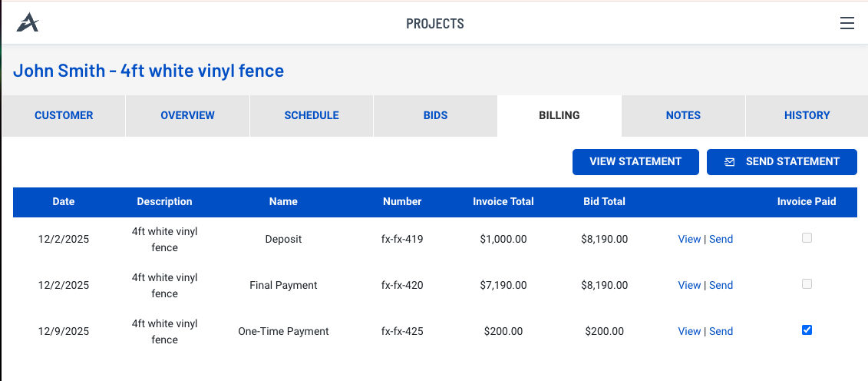The height and width of the screenshot is (381, 868).
Task: Click the Invoice Paid column header
Action: point(807,201)
